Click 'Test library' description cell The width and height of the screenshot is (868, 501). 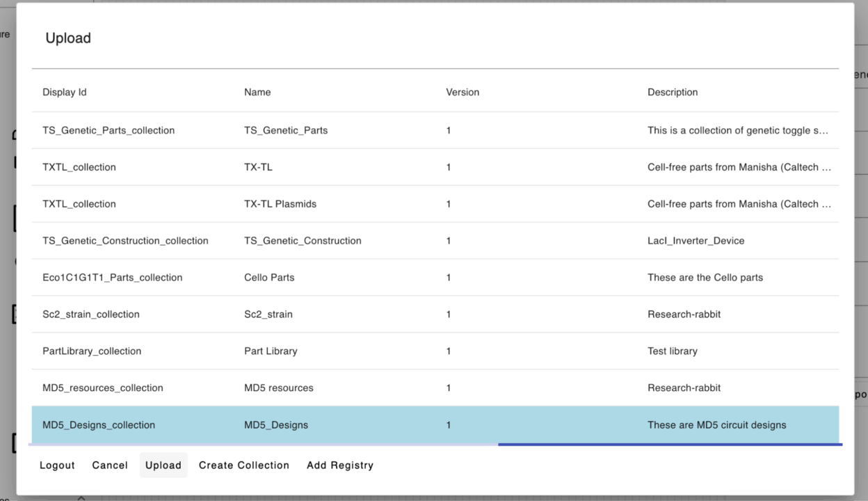[x=673, y=351]
